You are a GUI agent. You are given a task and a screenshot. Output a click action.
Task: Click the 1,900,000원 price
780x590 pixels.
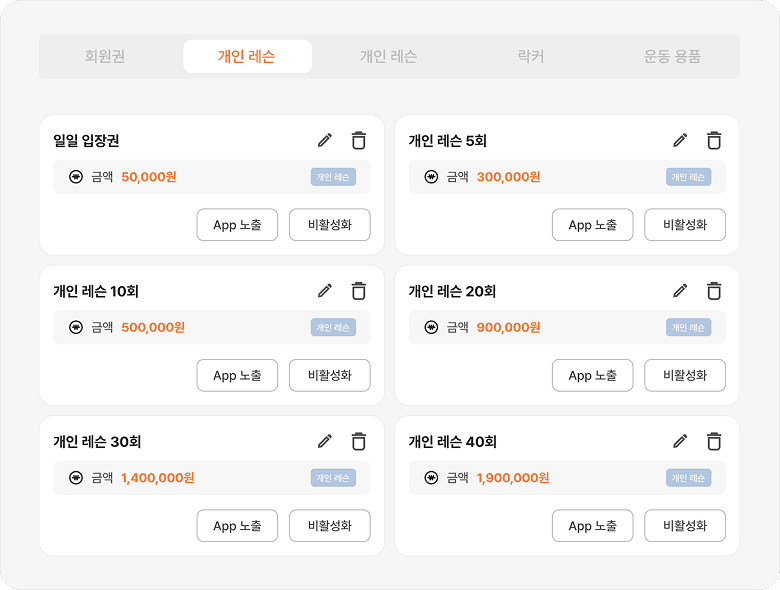513,478
